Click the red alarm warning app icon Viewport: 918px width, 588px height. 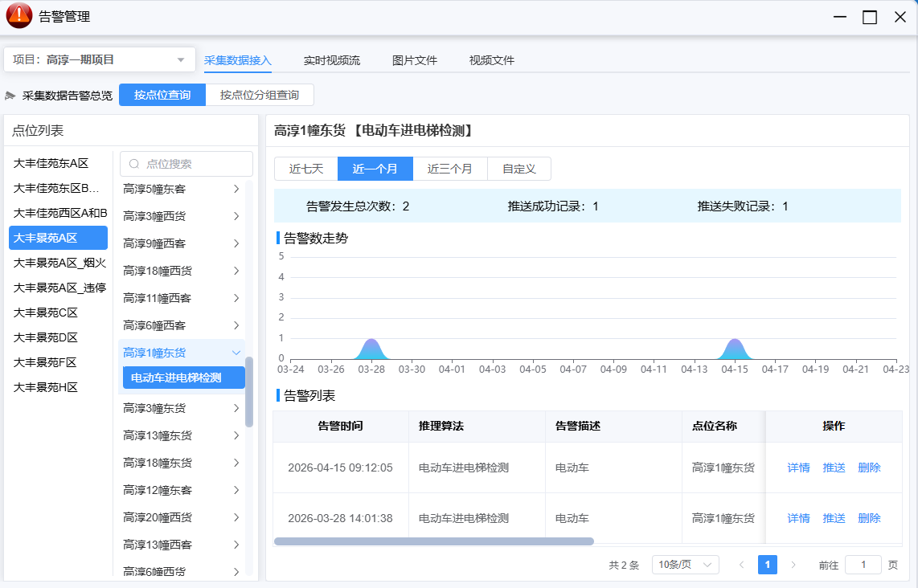(x=19, y=16)
